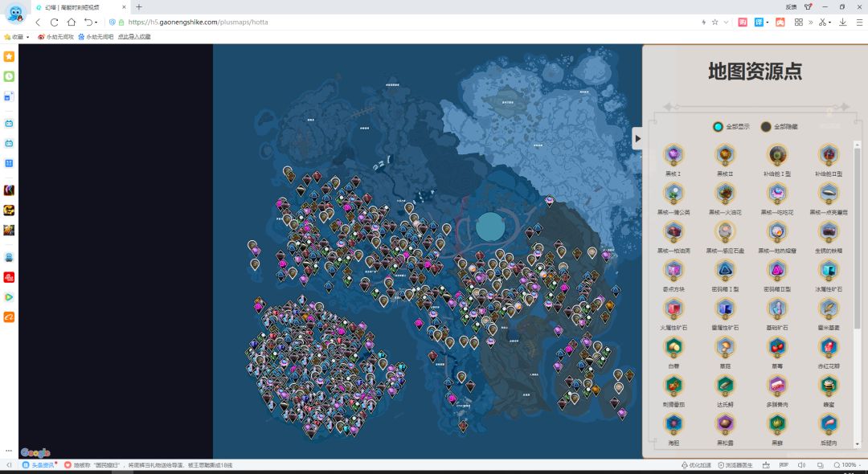Select the 白薯 potato resource icon

pyautogui.click(x=674, y=347)
